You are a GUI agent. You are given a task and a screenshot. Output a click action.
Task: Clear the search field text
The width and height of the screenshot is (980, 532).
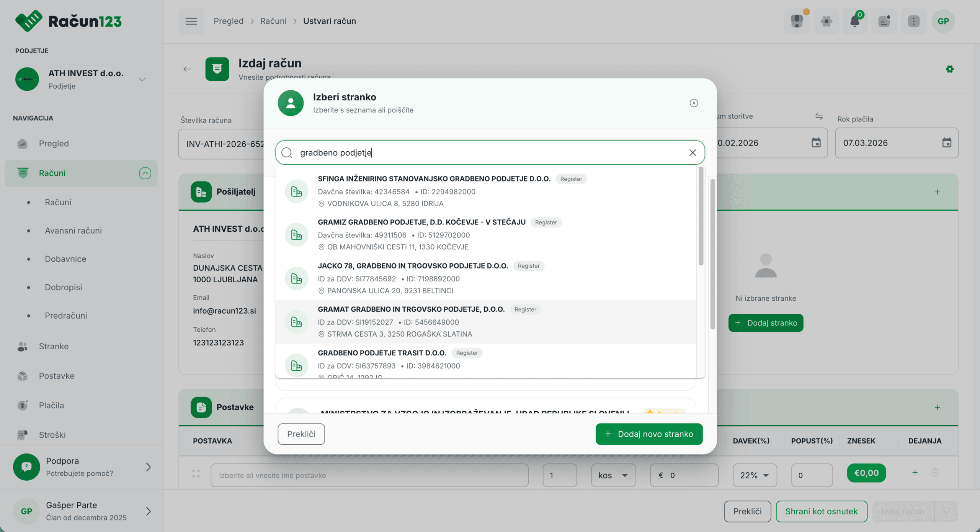693,153
